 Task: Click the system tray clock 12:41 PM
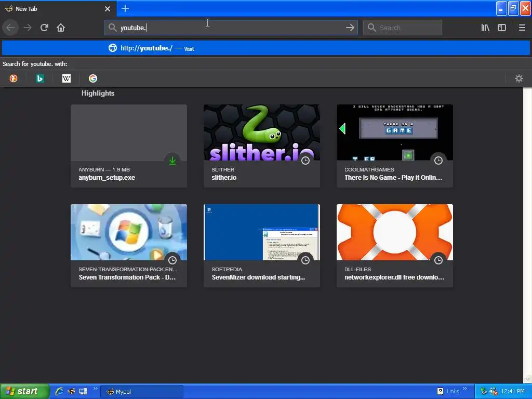click(x=512, y=392)
